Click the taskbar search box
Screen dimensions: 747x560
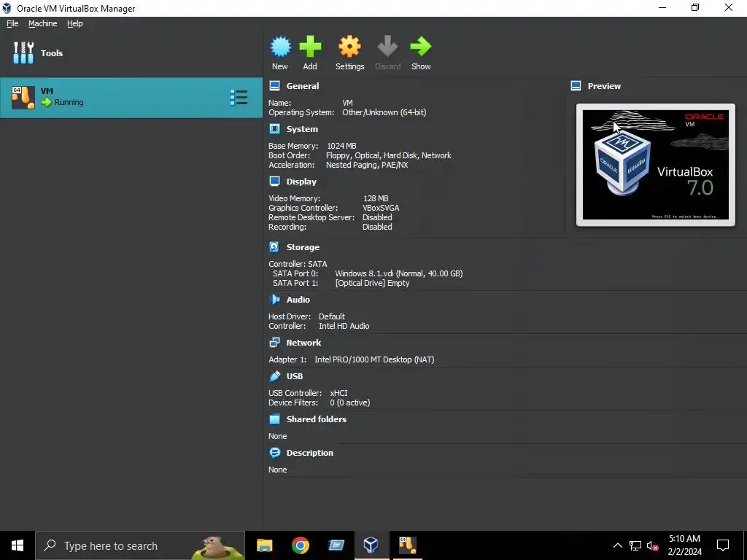[140, 545]
